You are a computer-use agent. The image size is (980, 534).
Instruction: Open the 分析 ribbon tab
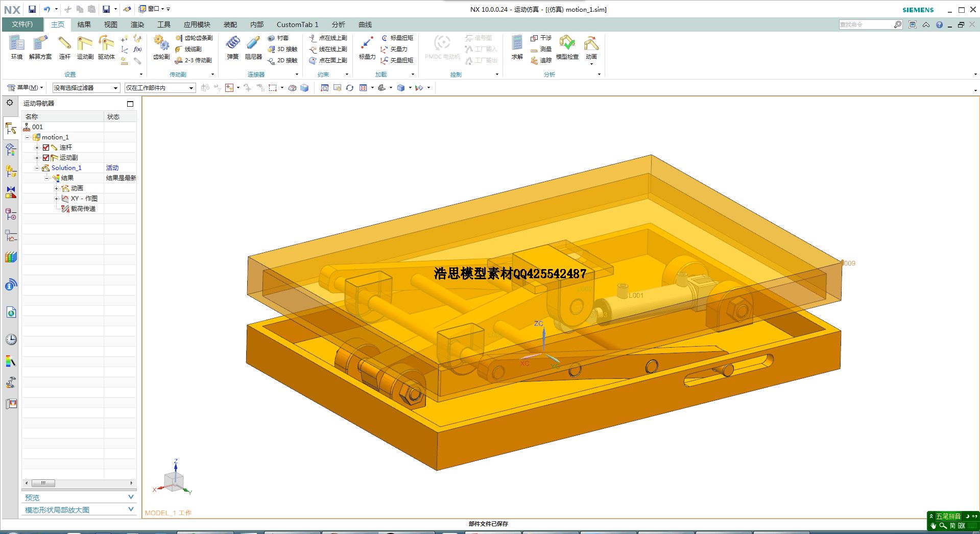tap(339, 25)
